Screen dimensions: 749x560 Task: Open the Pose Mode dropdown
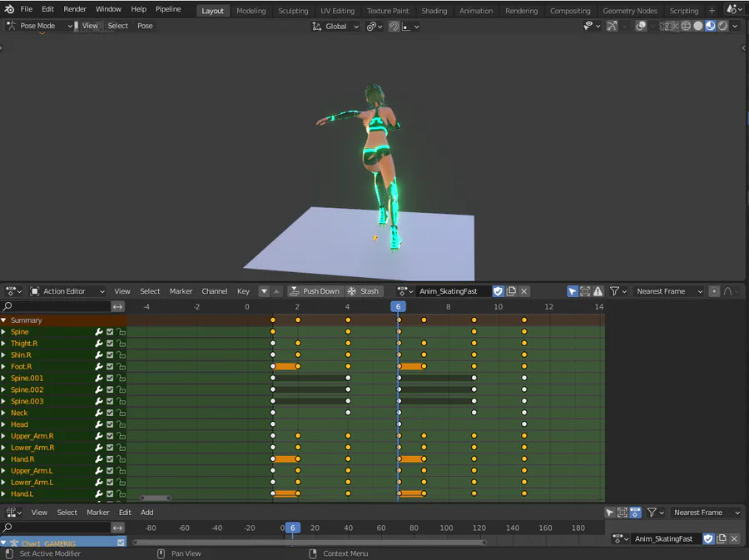tap(39, 26)
